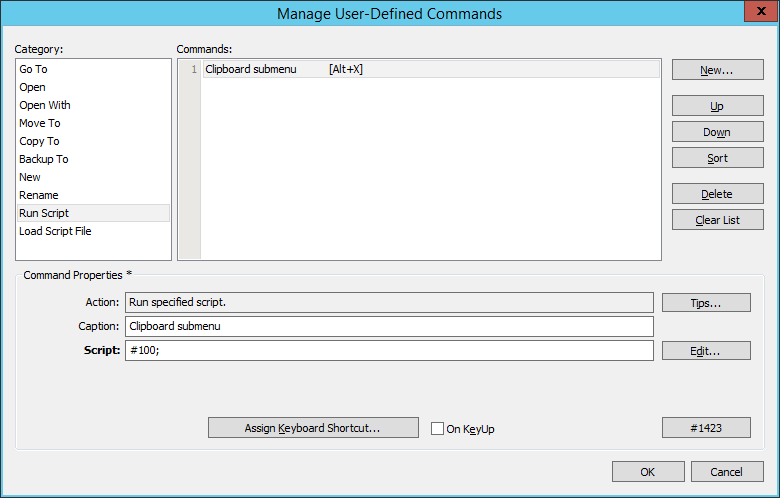Screen dimensions: 780x498
Task: Select the Load Script File category
Action: (x=55, y=231)
